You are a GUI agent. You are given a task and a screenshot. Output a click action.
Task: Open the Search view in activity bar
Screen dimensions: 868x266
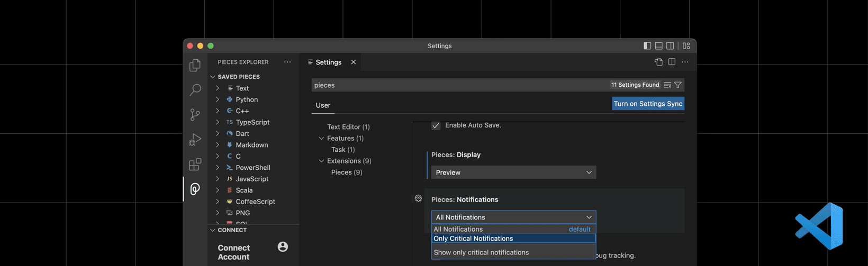click(195, 90)
